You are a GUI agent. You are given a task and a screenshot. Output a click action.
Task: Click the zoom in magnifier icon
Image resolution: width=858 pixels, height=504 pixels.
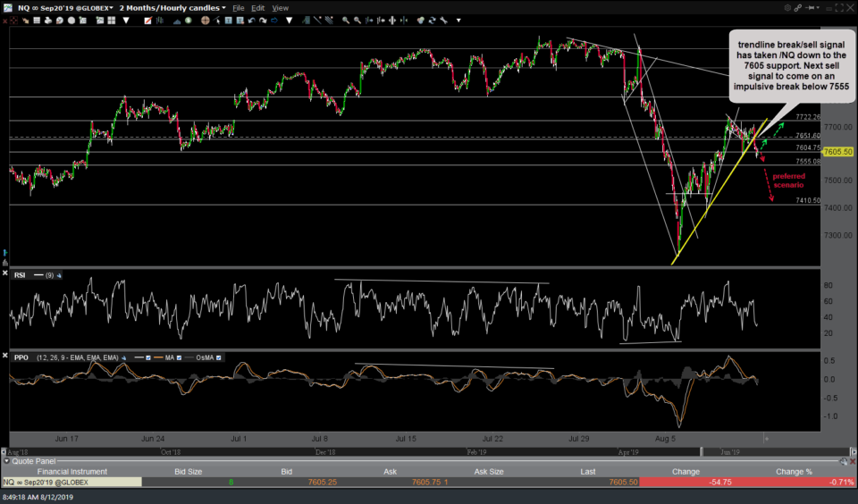pyautogui.click(x=346, y=21)
